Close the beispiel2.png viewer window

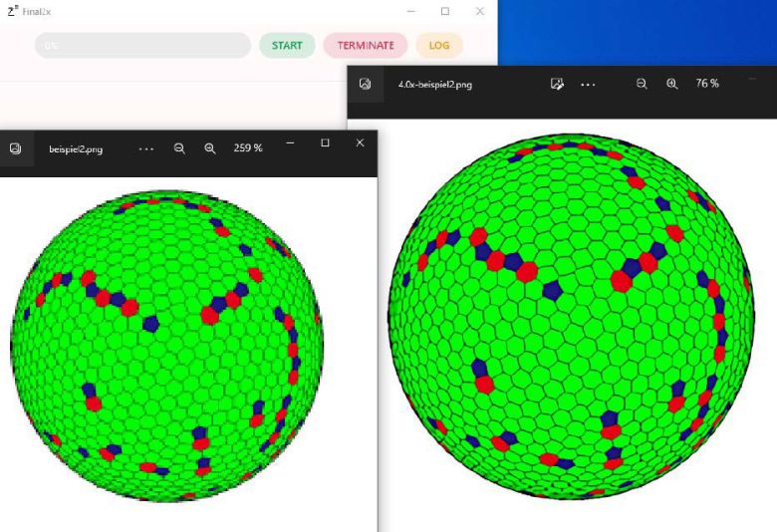pyautogui.click(x=360, y=143)
